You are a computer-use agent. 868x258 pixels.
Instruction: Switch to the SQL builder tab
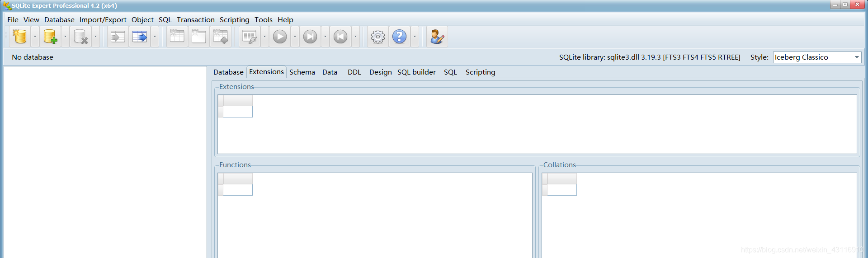pos(416,72)
